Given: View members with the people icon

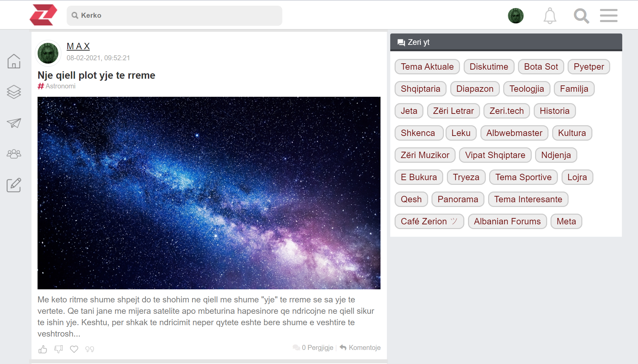Looking at the screenshot, I should (14, 154).
